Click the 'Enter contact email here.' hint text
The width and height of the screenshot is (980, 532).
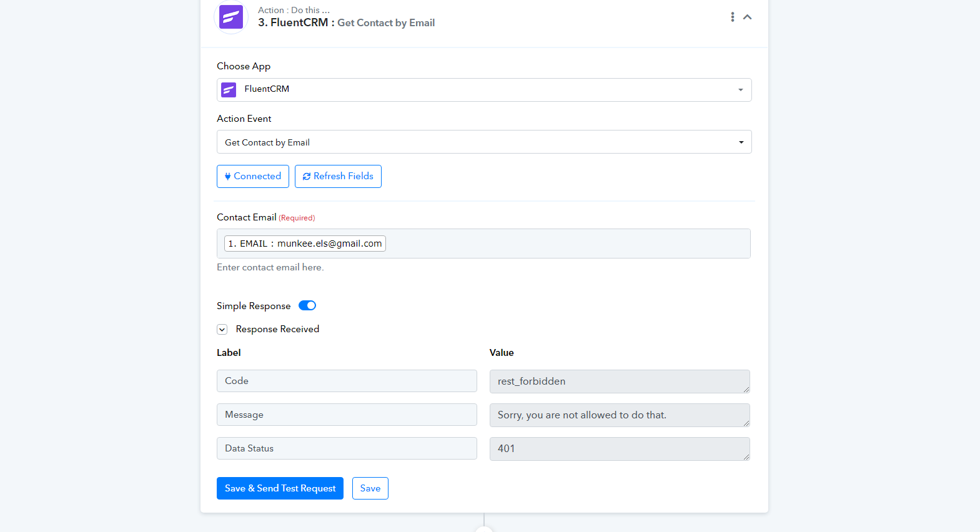click(x=270, y=267)
